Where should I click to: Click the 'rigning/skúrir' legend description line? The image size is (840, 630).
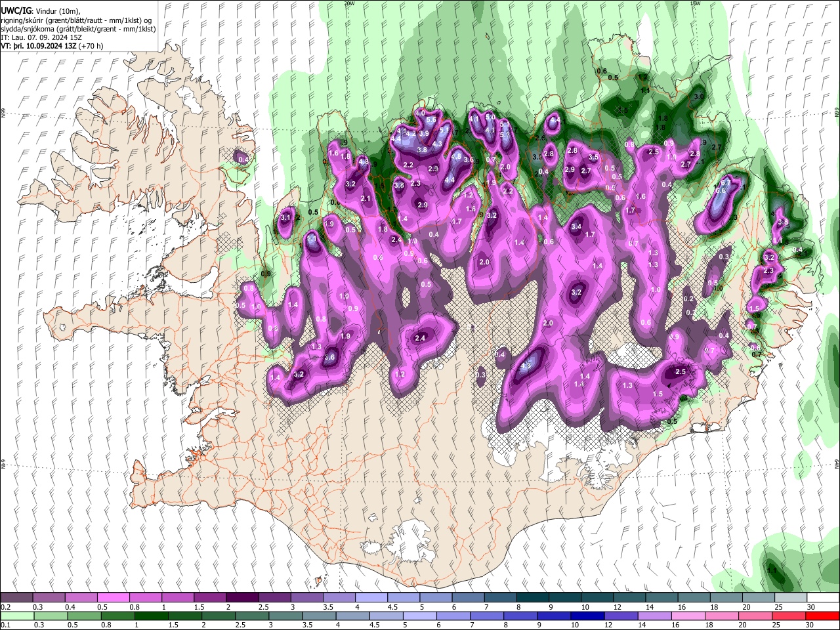click(76, 20)
